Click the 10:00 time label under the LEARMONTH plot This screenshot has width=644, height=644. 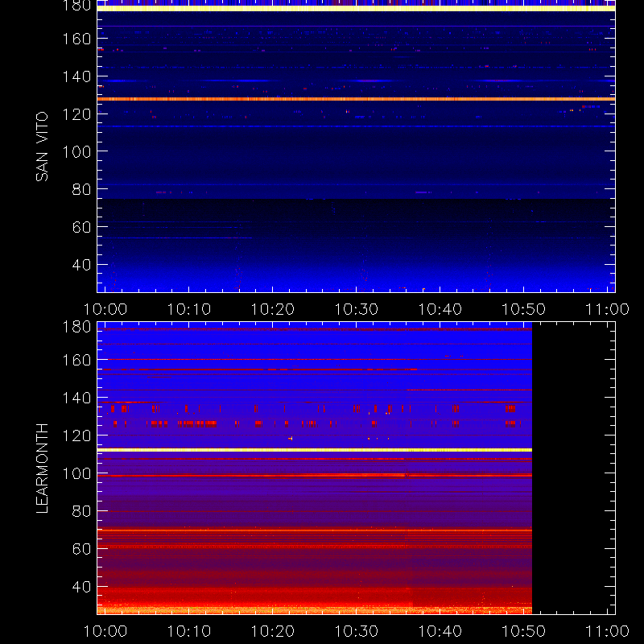tap(105, 631)
